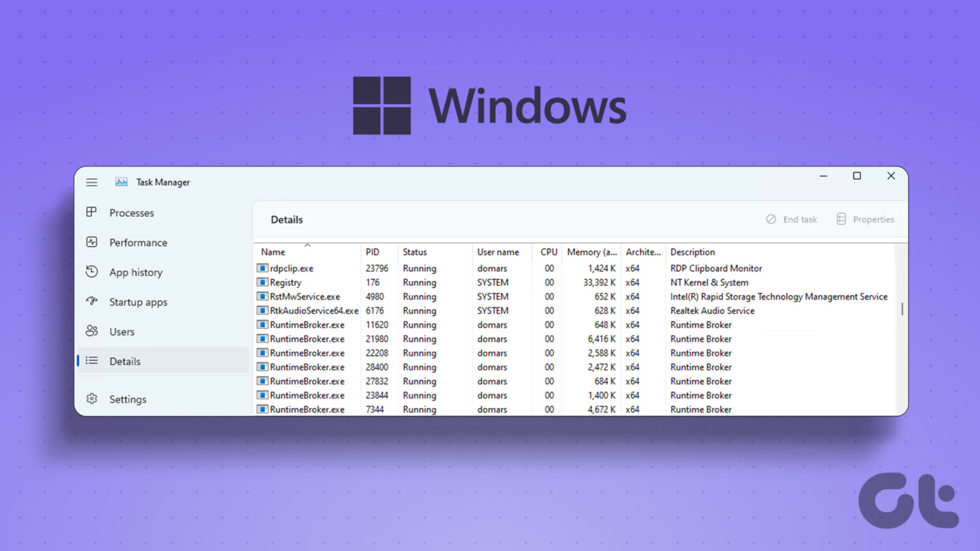
Task: Click the Processes sidebar icon
Action: (x=92, y=212)
